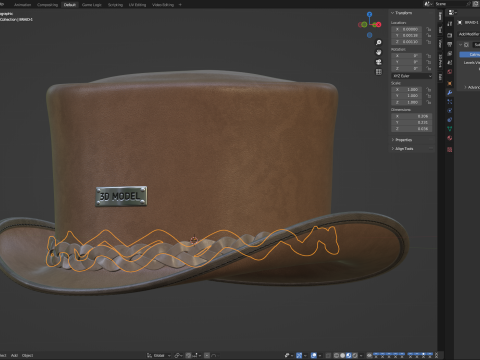Image resolution: width=480 pixels, height=360 pixels.
Task: Open the Render properties tab icon
Action: point(450,35)
